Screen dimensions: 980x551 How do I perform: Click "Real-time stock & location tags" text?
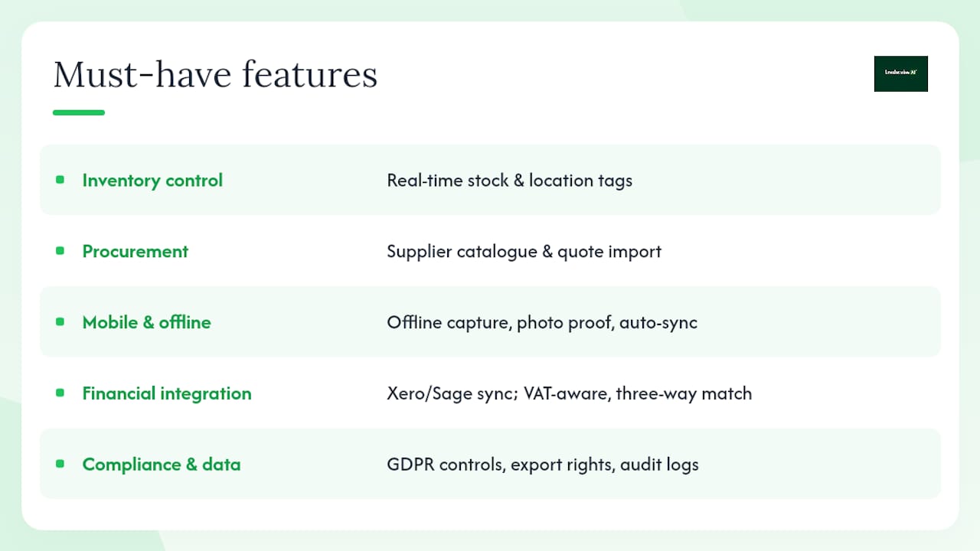pyautogui.click(x=509, y=181)
